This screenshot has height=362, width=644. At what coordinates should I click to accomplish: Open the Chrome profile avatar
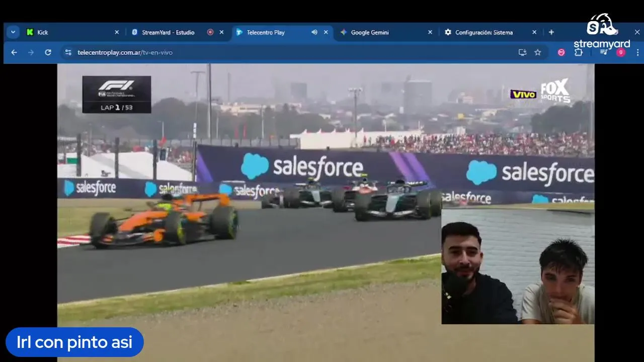[621, 52]
